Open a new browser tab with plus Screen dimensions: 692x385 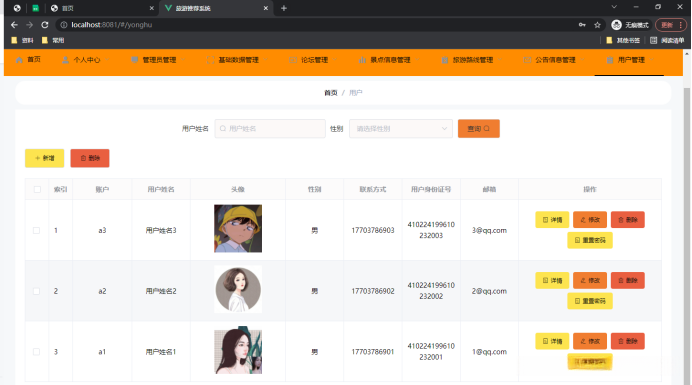(284, 8)
